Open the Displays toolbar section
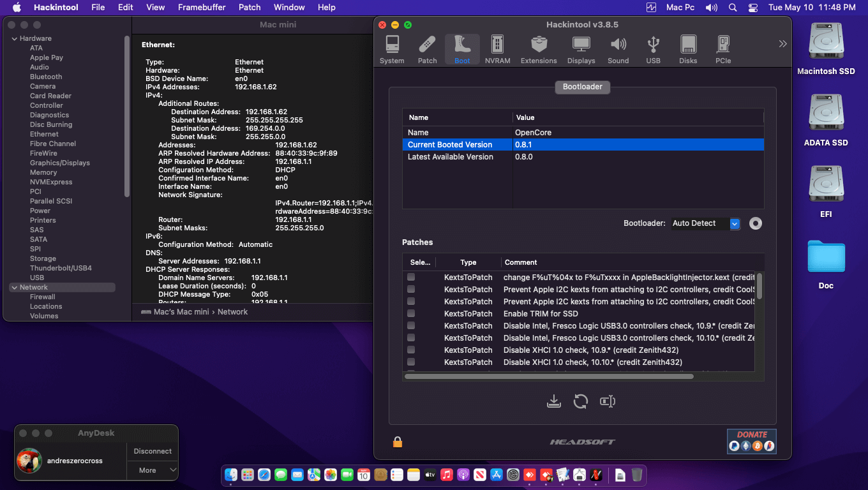 581,50
